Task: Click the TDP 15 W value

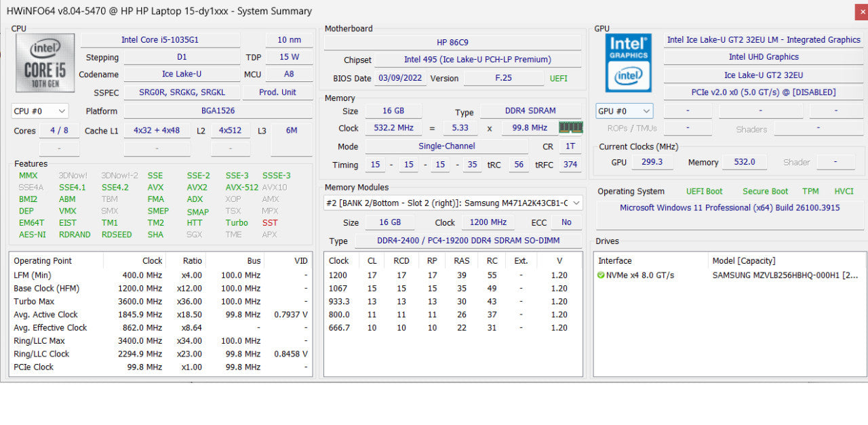Action: pyautogui.click(x=289, y=58)
